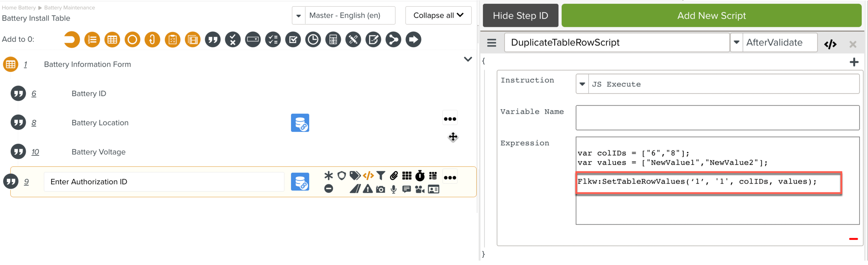The image size is (868, 265).
Task: Click the microphone icon on step 9
Action: [393, 190]
